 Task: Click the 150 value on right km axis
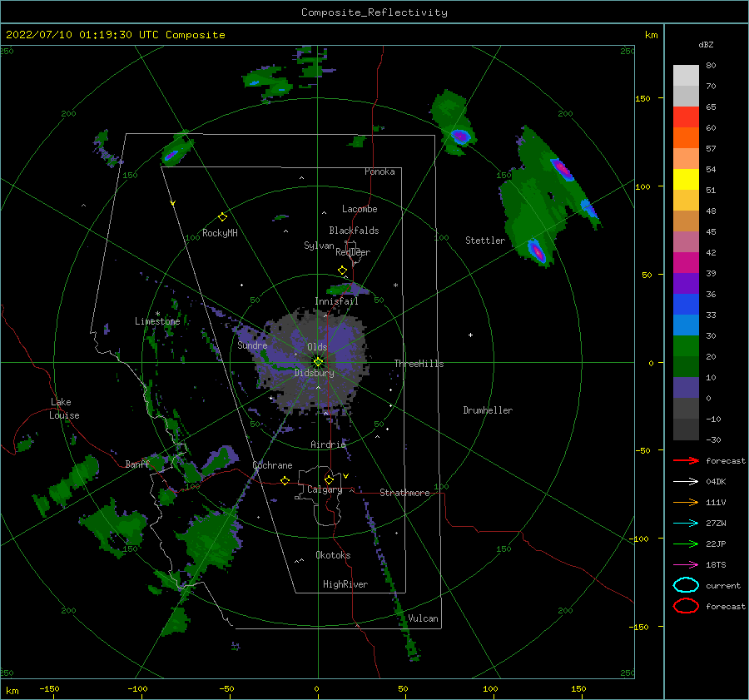tap(643, 98)
